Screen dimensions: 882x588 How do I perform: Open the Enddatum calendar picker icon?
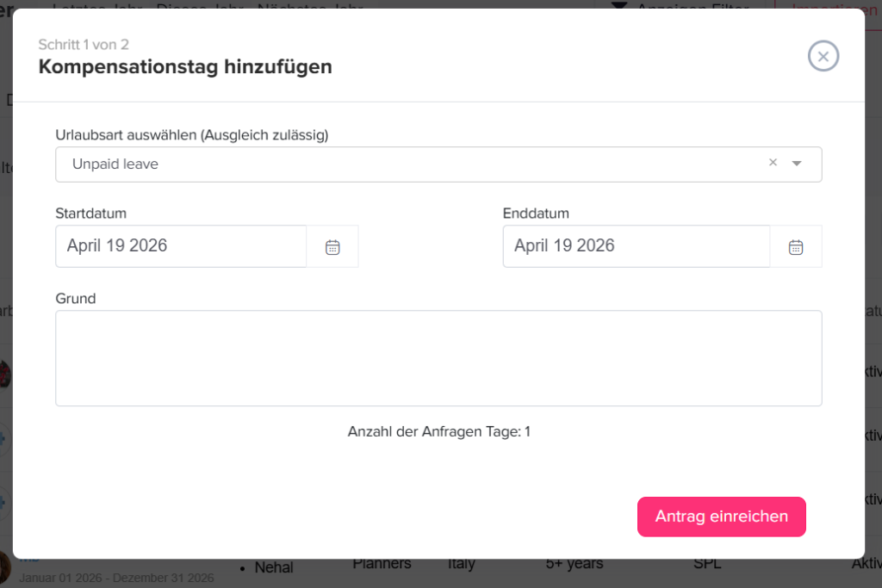(x=795, y=246)
